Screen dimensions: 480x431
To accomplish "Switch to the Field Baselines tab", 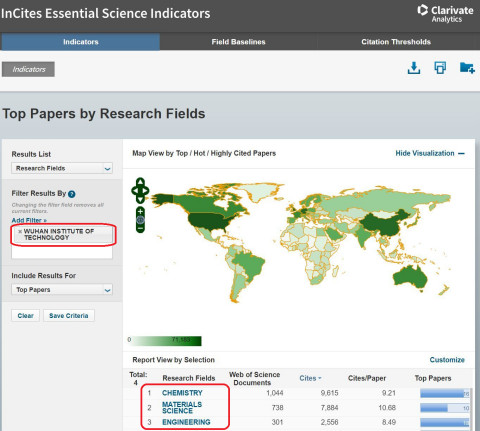I will [238, 42].
